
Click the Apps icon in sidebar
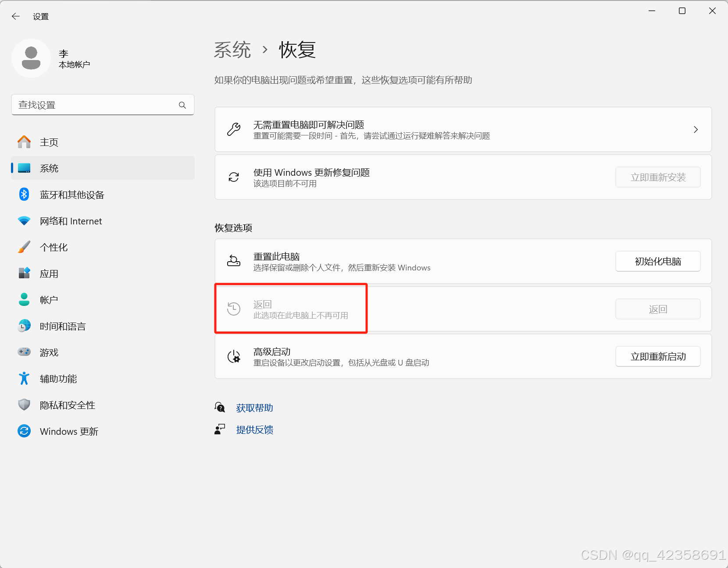pyautogui.click(x=24, y=273)
